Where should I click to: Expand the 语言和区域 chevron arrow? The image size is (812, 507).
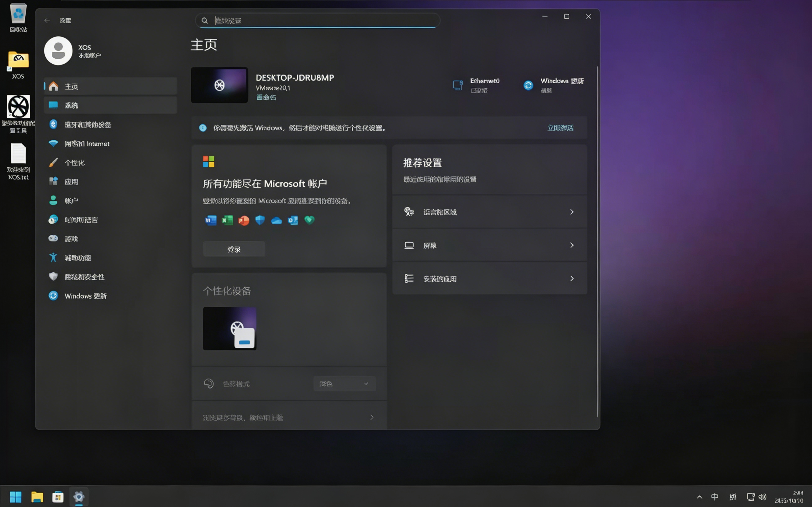[572, 212]
